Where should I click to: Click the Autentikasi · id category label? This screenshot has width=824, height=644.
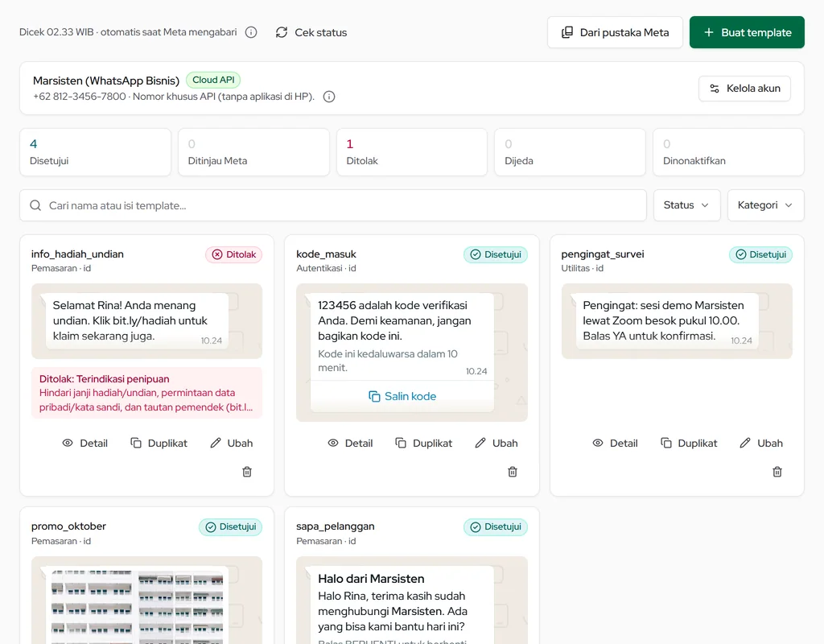point(327,268)
